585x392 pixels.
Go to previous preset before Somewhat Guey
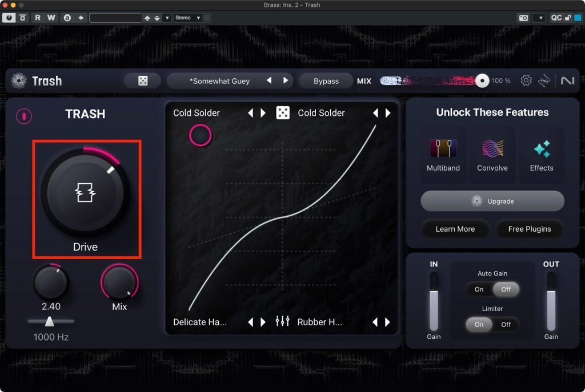[x=269, y=80]
